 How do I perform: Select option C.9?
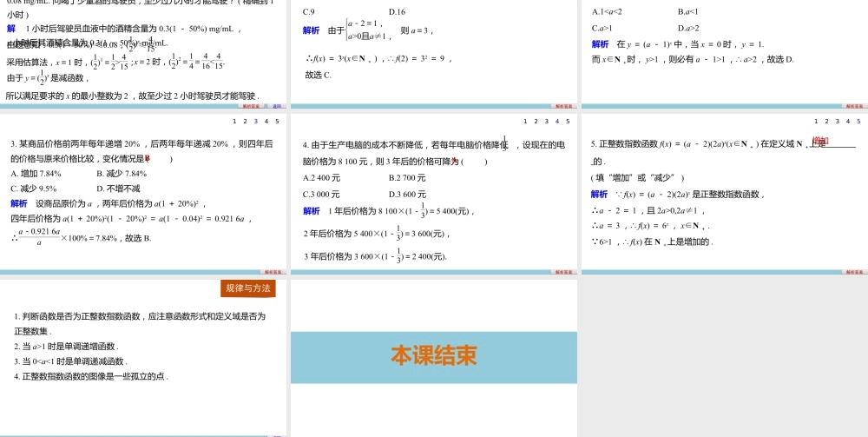click(309, 11)
